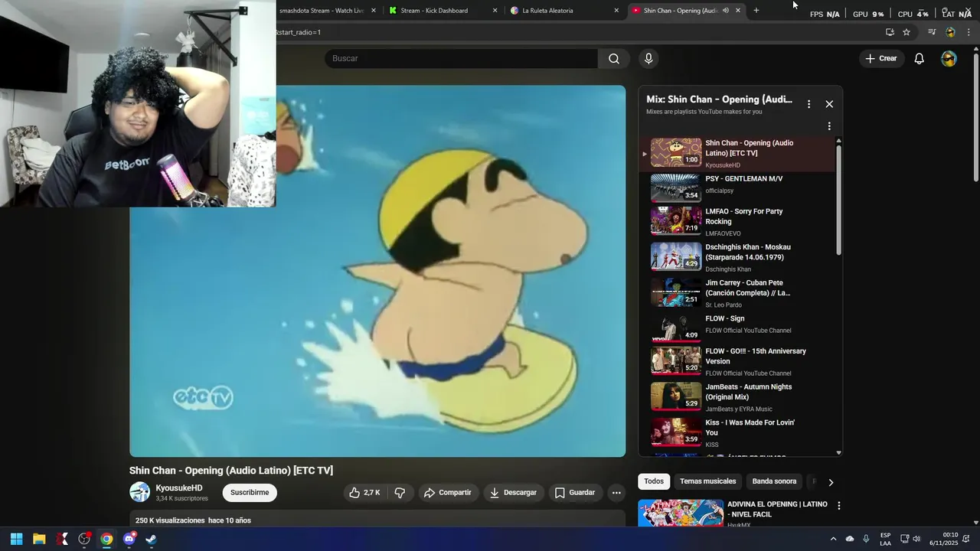Open a new browser tab

pyautogui.click(x=756, y=11)
